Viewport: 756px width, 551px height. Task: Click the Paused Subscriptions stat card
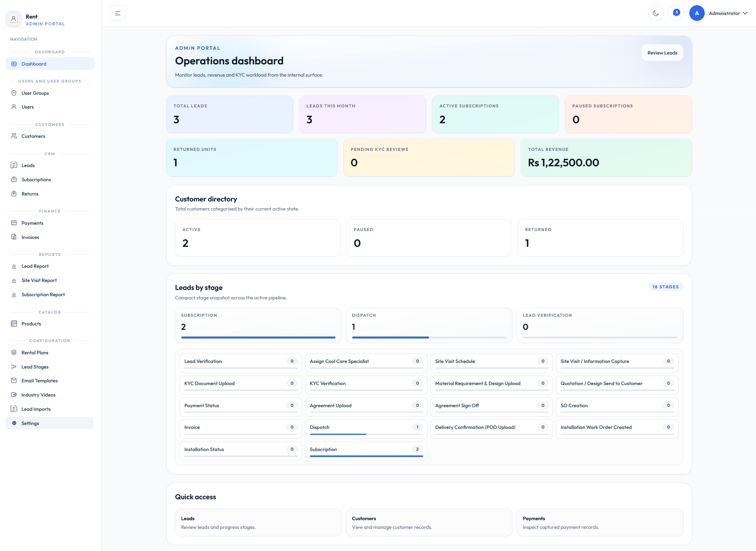(628, 114)
